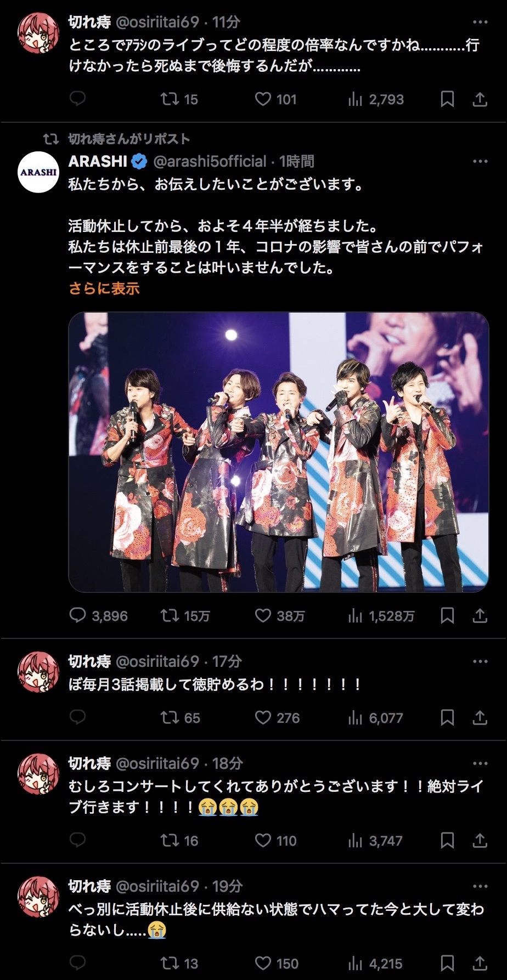The width and height of the screenshot is (507, 980).
Task: Bookmark the tweet with 276 likes
Action: pos(447,718)
